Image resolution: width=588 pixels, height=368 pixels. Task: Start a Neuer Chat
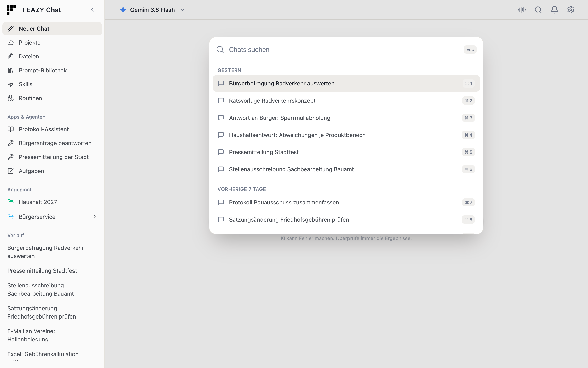[x=52, y=29]
